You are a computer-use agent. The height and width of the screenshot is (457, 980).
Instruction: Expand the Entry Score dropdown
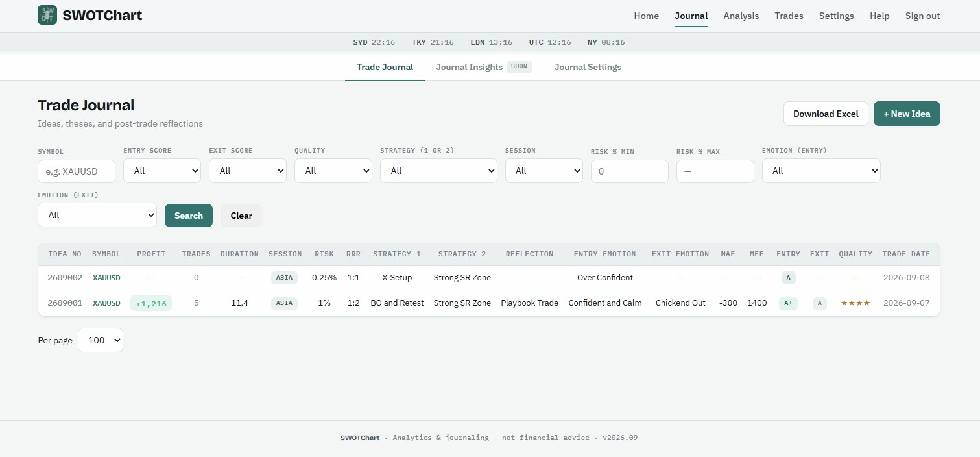point(162,171)
